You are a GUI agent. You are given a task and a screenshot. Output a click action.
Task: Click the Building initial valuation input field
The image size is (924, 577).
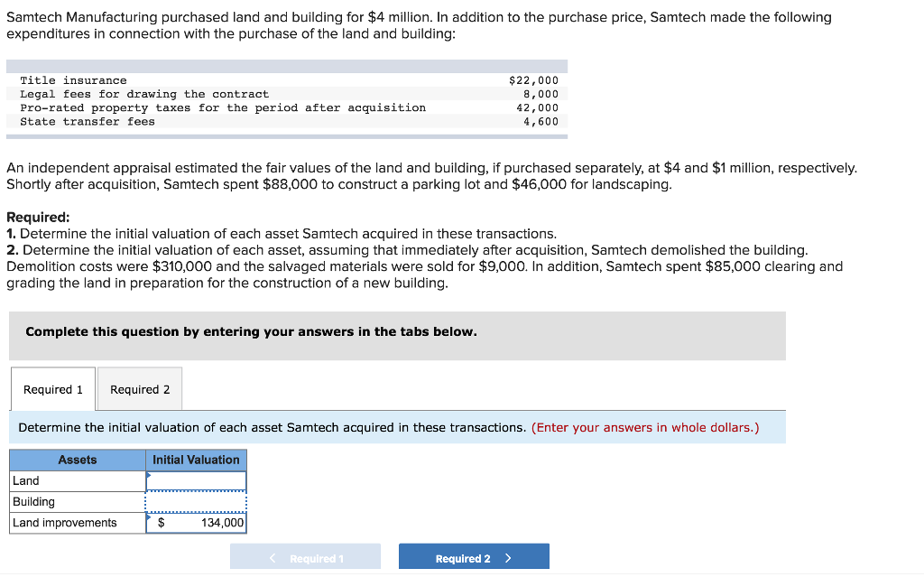tap(196, 501)
